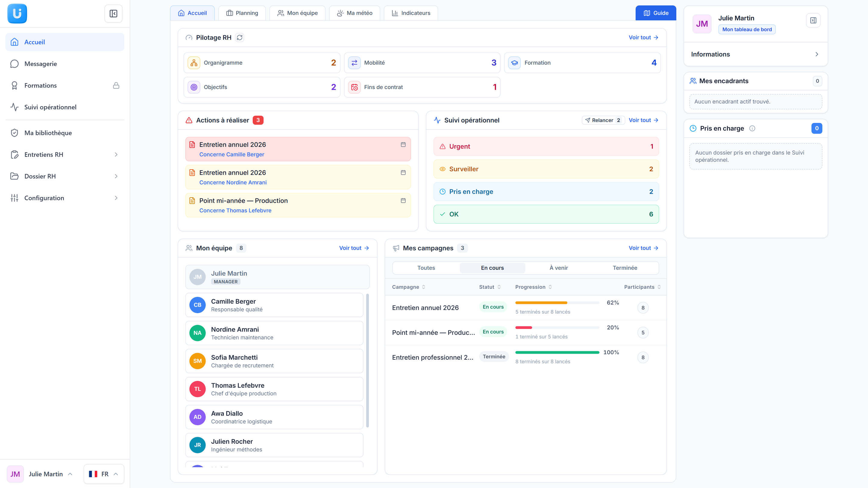
Task: Click Voir tout in Mon équipe
Action: [x=354, y=248]
